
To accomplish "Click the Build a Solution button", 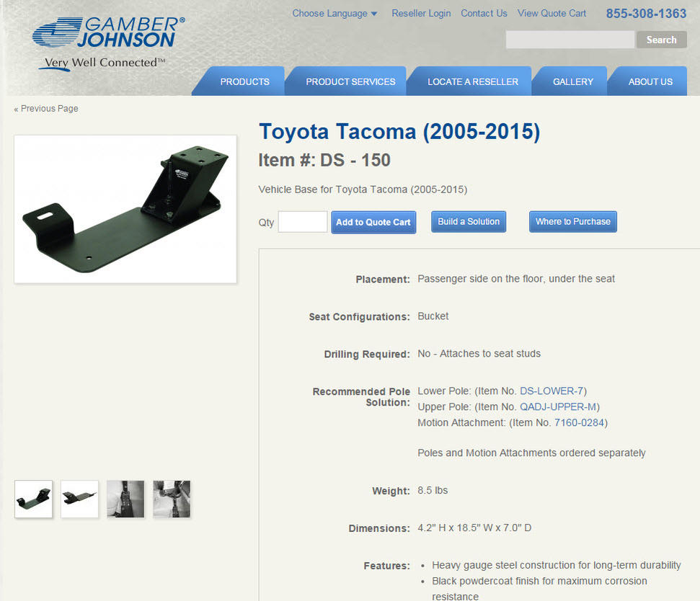I will tap(469, 222).
